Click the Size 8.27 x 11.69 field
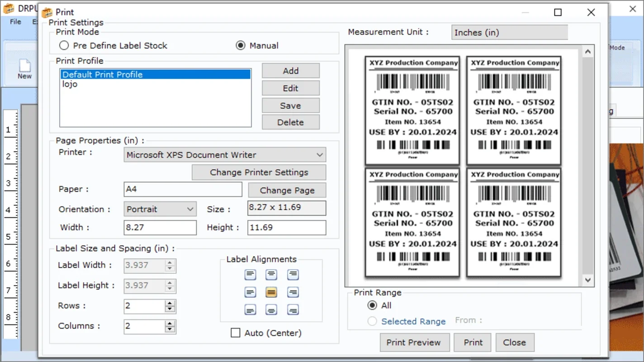The image size is (644, 362). (x=287, y=208)
